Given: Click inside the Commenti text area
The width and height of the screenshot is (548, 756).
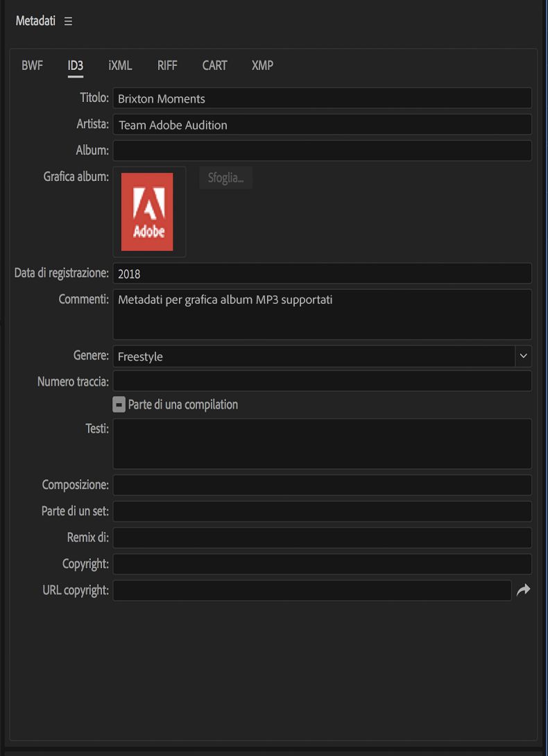Looking at the screenshot, I should [x=322, y=314].
